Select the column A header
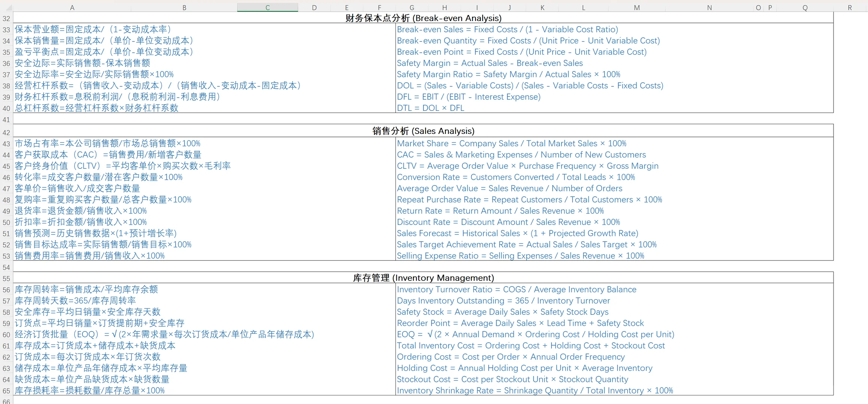Screen dimensions: 868x404 point(72,7)
